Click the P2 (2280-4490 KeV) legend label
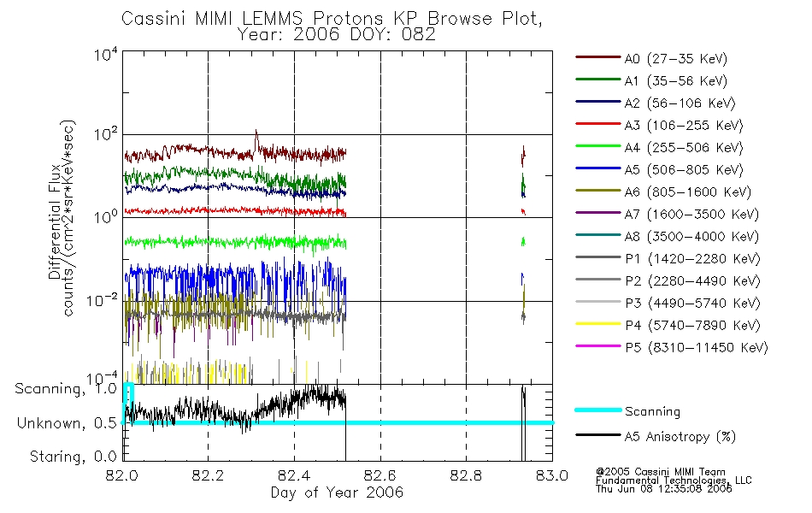 pos(692,280)
